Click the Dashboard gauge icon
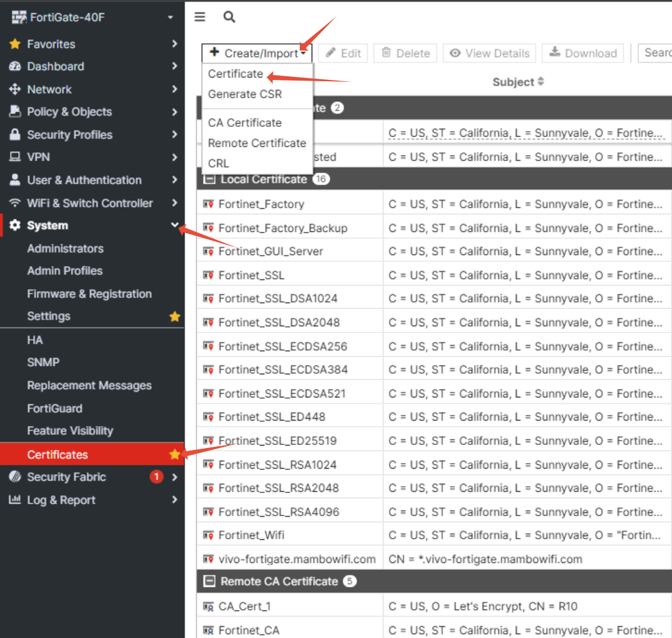Screen dimensions: 672x638 tap(15, 66)
